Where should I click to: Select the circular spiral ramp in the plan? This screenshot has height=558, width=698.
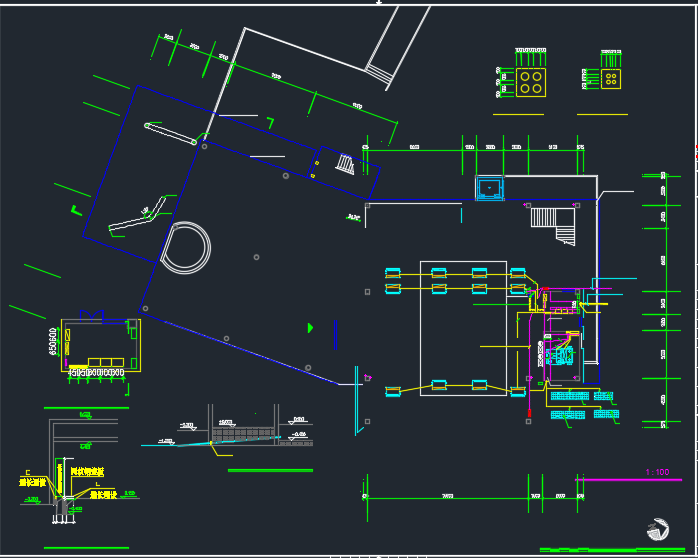click(185, 247)
